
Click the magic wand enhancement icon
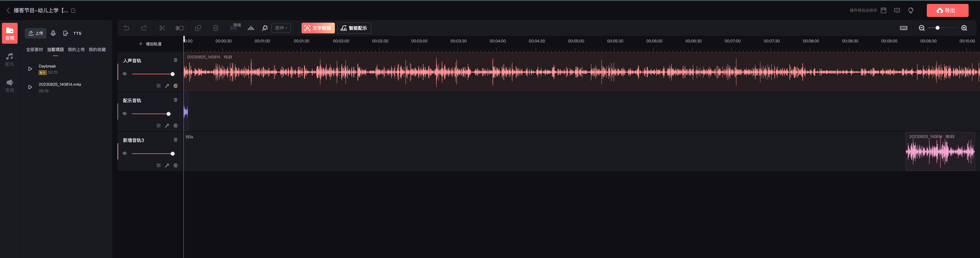click(x=265, y=28)
